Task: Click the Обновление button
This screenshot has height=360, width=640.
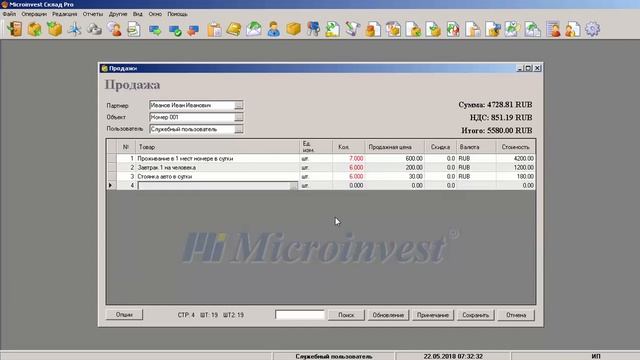Action: 388,315
